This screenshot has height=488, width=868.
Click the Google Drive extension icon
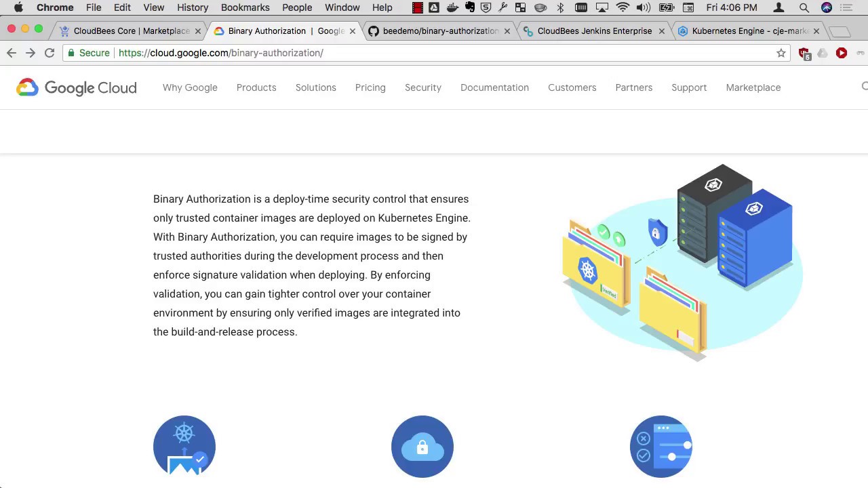pyautogui.click(x=823, y=53)
